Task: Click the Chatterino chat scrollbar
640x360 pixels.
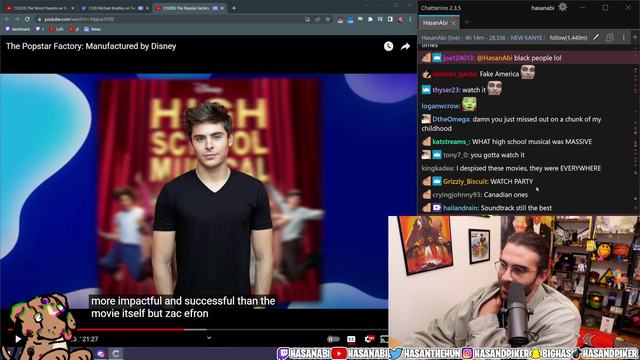Action: click(636, 129)
